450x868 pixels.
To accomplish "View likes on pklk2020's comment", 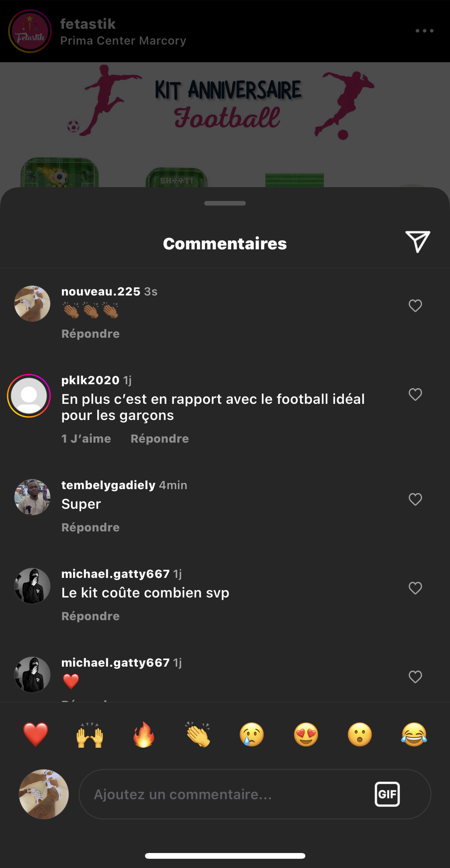I will (86, 439).
